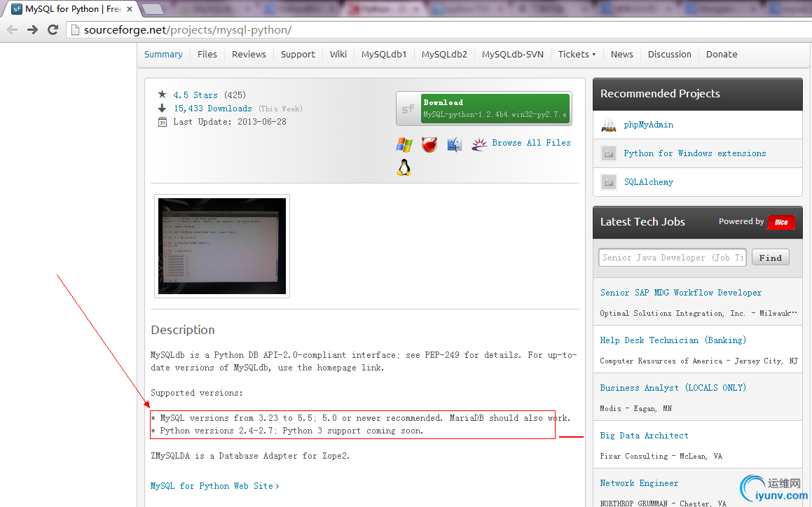This screenshot has height=507, width=812.
Task: Click 'Last Update: 2013-06-28' text
Action: [229, 123]
